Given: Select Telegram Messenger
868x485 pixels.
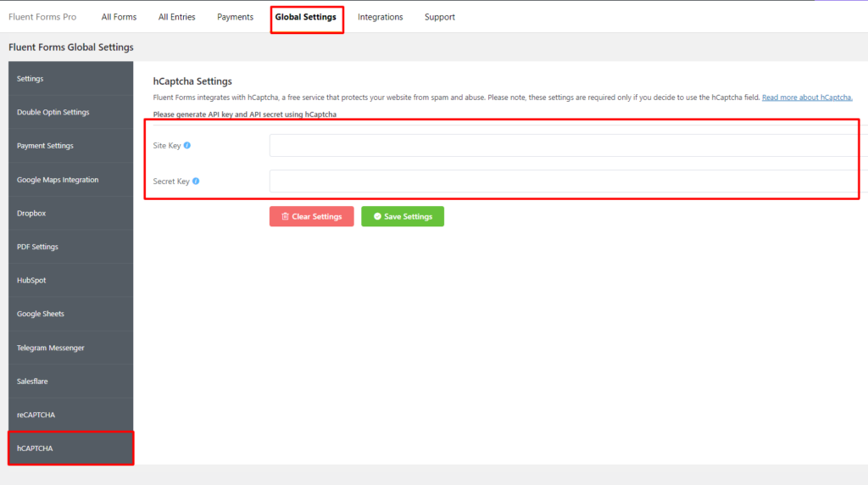Looking at the screenshot, I should [71, 348].
